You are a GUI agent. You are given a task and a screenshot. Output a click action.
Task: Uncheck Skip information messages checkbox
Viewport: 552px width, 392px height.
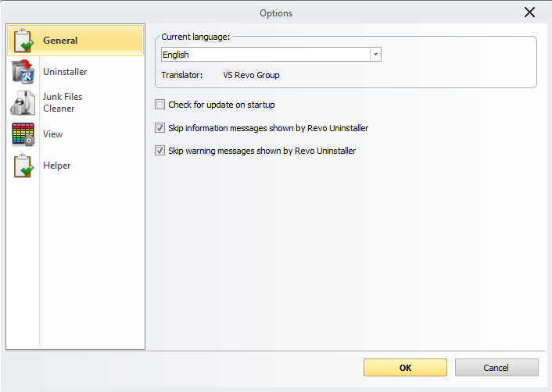click(x=160, y=128)
